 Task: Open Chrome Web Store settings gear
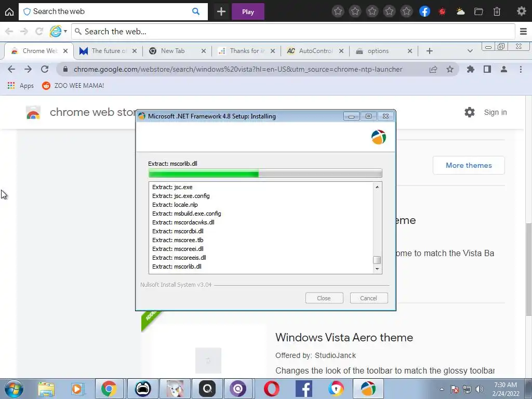tap(470, 112)
